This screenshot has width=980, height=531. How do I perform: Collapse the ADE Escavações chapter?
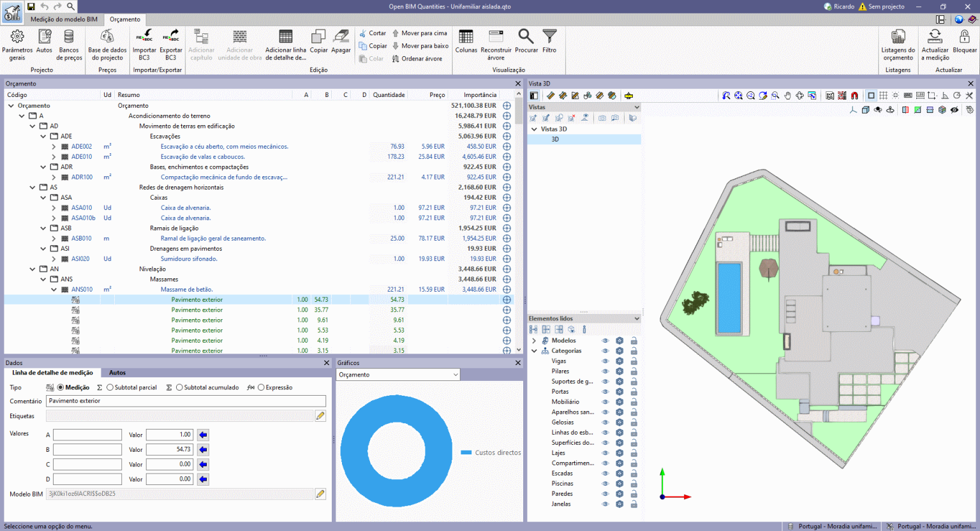click(43, 137)
